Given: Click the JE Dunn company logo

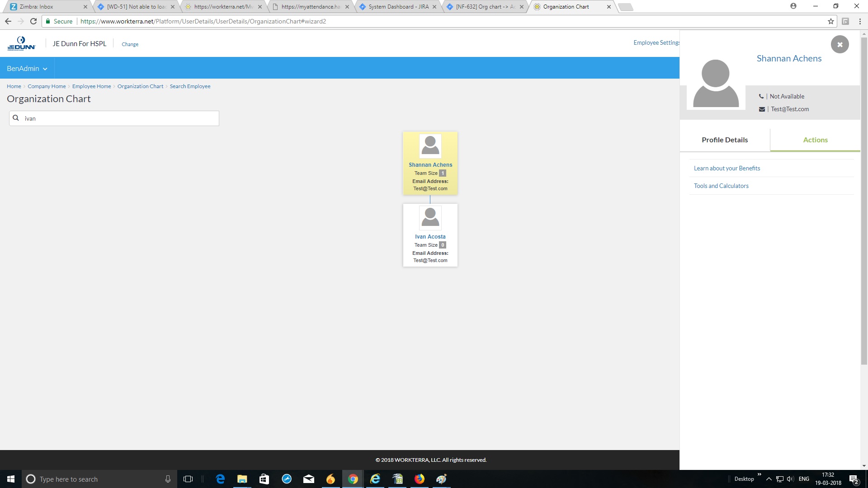Looking at the screenshot, I should coord(21,43).
